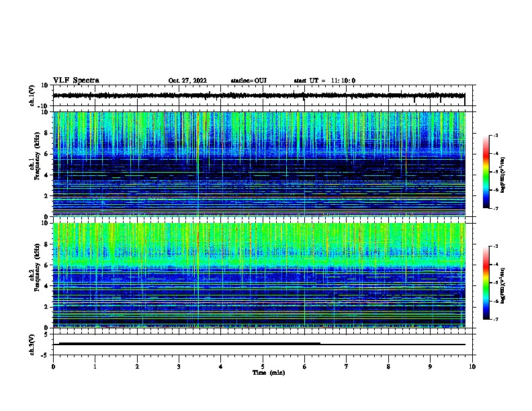Click the ch.2 "Frequency (kHz)" axis label
Viewport: 532px width, 411px height.
pos(38,267)
